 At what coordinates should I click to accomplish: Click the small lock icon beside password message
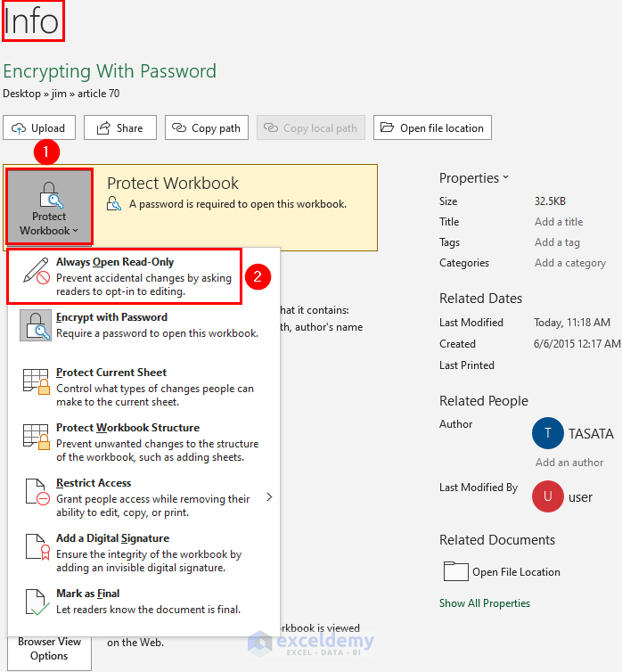(114, 203)
